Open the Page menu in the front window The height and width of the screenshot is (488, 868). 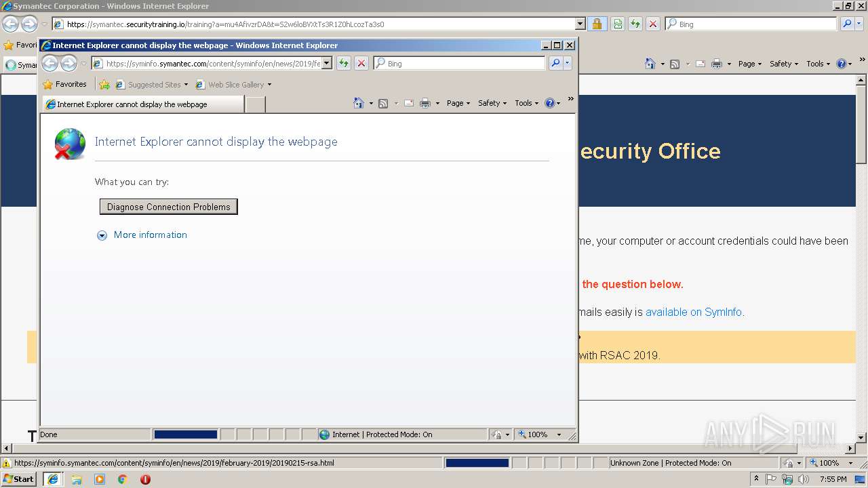point(458,103)
